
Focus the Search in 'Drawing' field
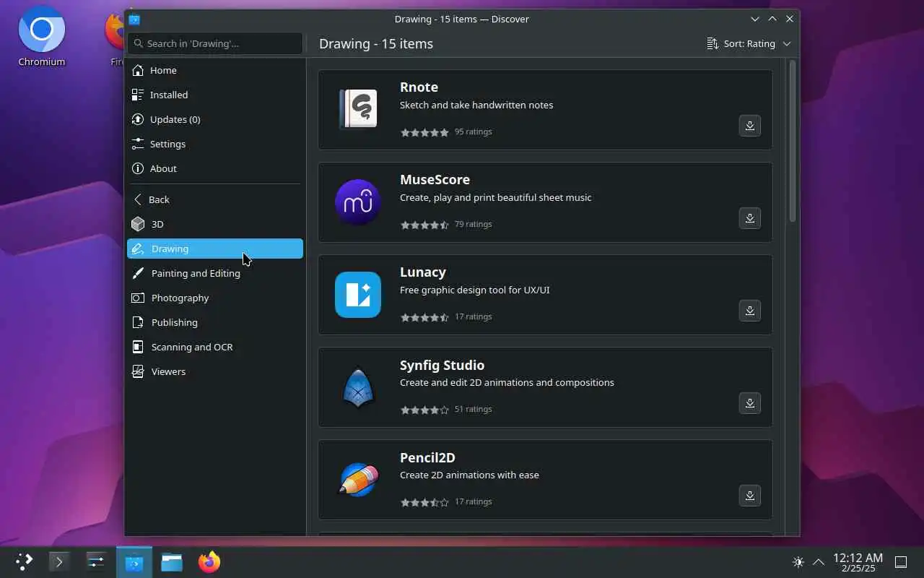coord(215,43)
